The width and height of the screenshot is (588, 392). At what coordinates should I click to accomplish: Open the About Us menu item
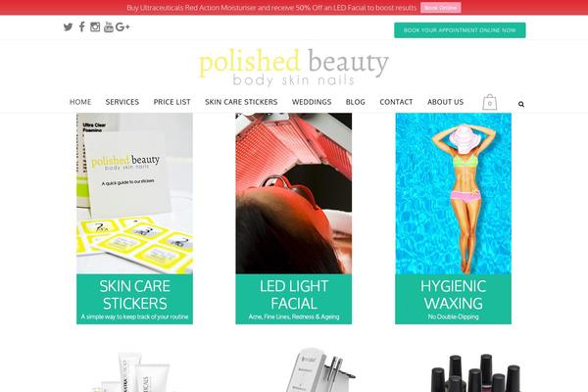(x=446, y=102)
